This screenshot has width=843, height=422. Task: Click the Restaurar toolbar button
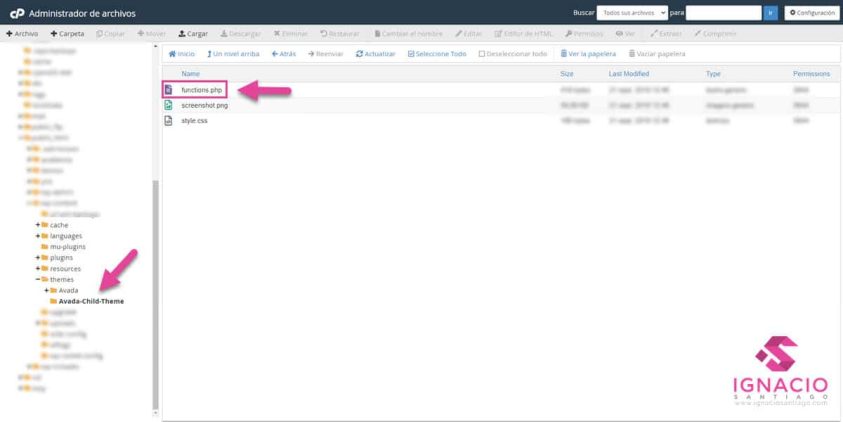(x=339, y=33)
